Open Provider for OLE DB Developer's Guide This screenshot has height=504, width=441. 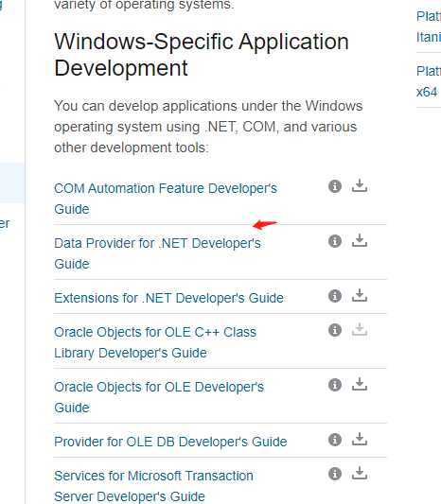[170, 442]
